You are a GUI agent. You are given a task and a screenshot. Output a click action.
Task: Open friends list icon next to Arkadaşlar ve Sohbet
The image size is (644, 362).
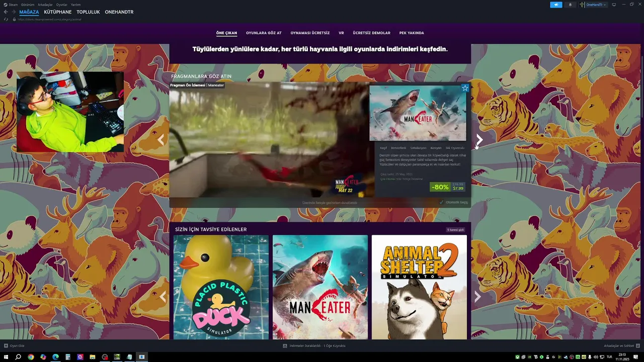point(638,346)
